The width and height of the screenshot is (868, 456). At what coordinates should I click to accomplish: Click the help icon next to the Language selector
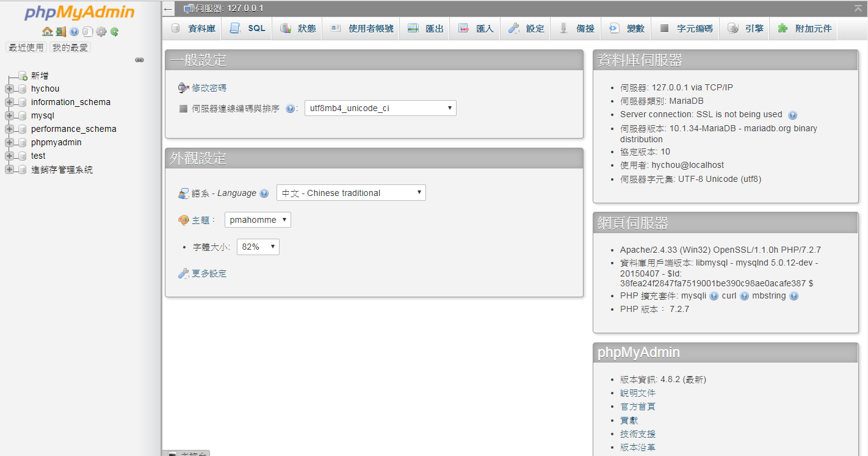264,192
